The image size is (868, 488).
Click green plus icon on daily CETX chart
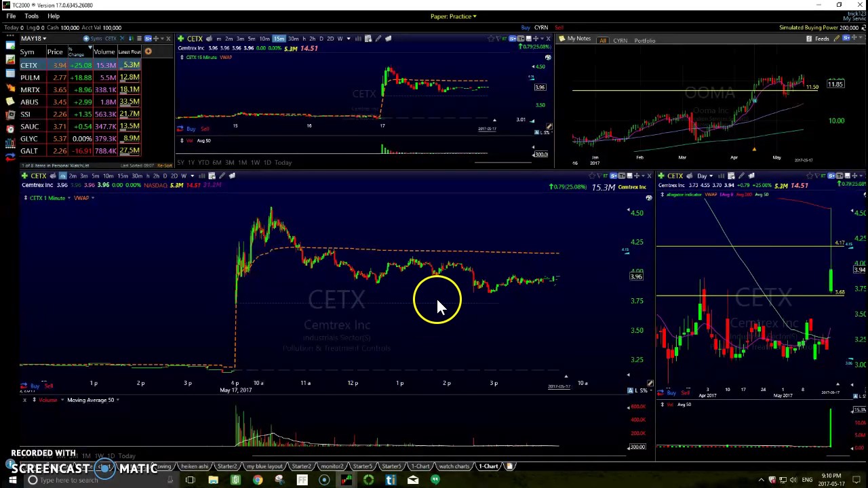click(x=661, y=176)
